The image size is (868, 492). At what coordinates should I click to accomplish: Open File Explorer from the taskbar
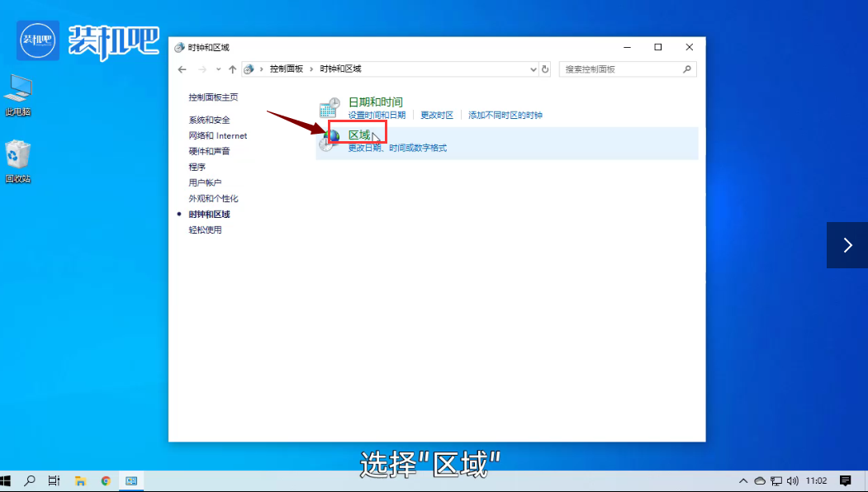(80, 480)
